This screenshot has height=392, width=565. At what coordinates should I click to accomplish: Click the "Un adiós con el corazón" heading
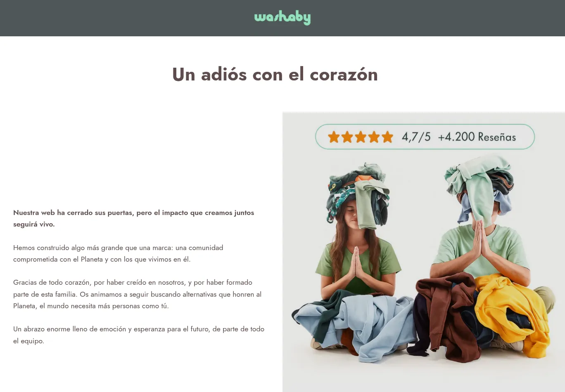click(275, 75)
